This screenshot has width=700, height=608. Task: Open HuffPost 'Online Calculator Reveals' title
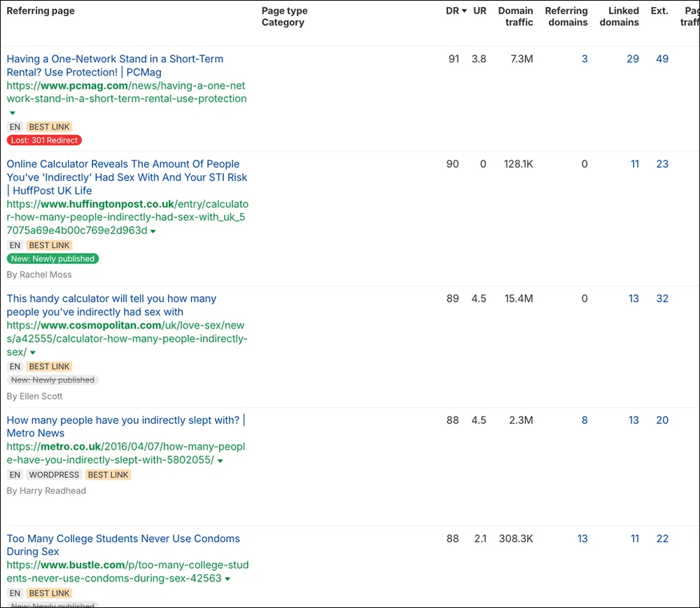click(x=127, y=177)
